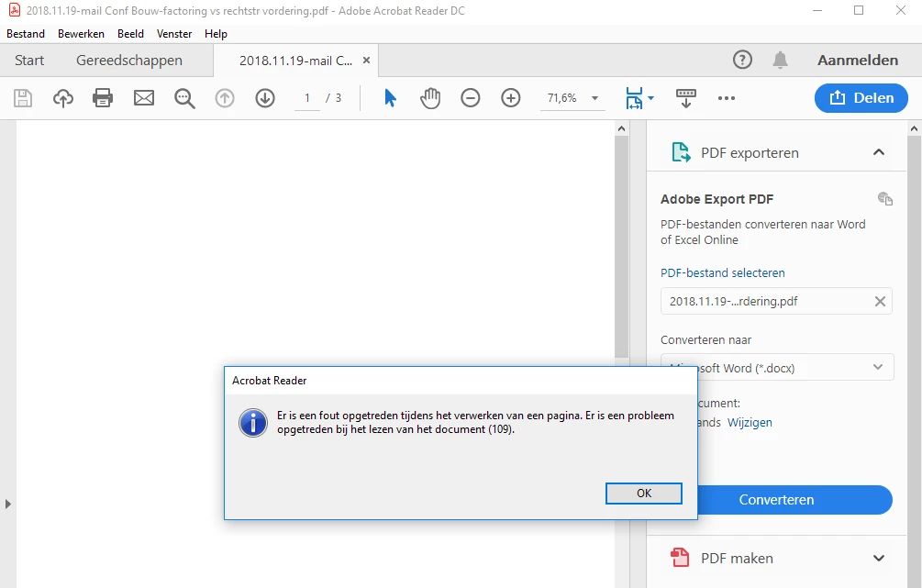Screen dimensions: 922x588
Task: Switch to the Start tab
Action: tap(29, 60)
